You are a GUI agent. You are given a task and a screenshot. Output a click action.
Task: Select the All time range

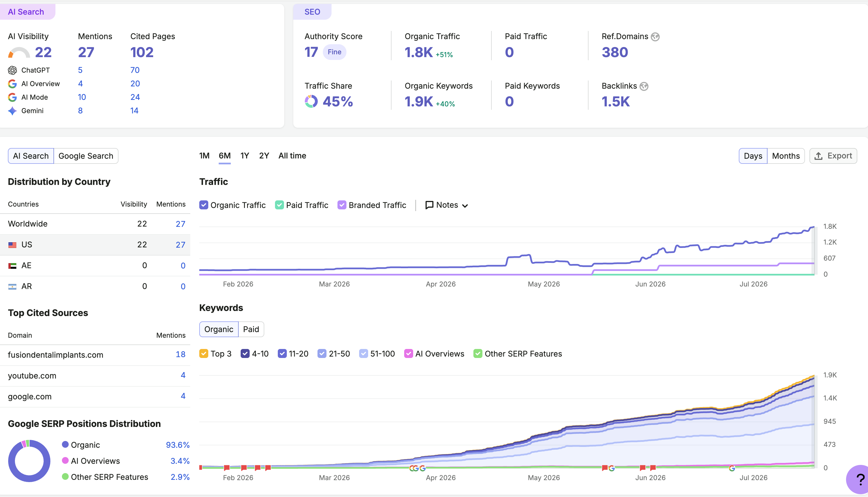tap(292, 156)
